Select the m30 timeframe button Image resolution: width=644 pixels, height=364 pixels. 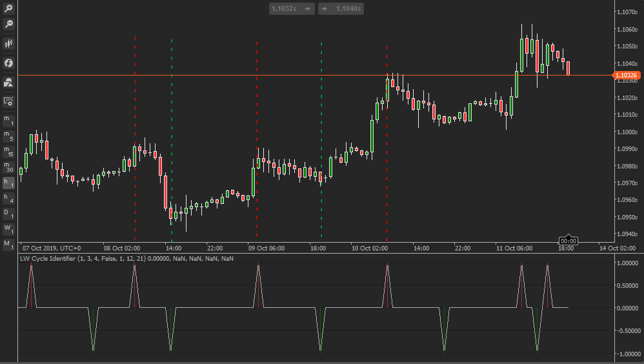8,167
